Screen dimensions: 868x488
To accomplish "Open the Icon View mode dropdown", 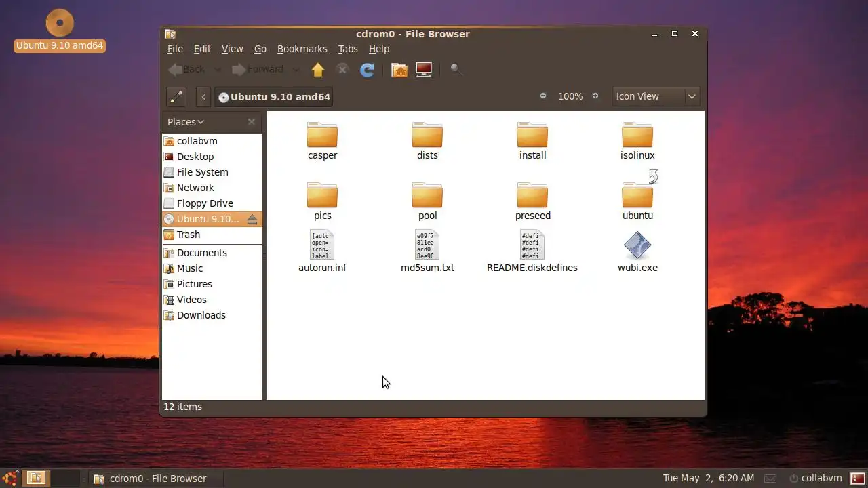I will (x=656, y=96).
